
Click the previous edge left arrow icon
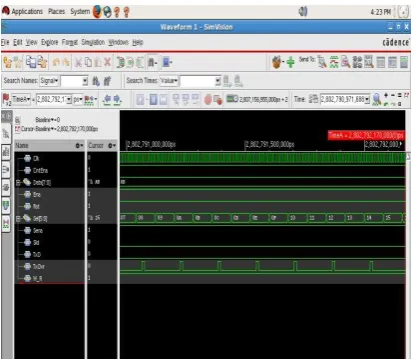click(107, 99)
